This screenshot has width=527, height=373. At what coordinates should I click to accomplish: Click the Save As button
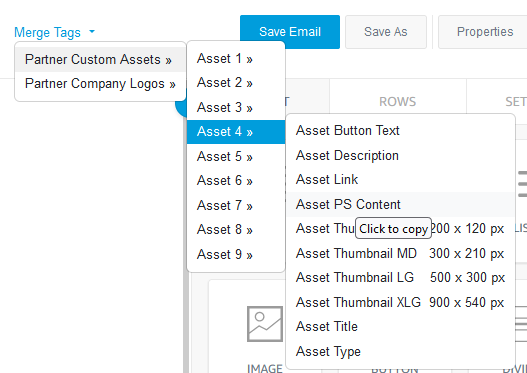(x=386, y=32)
